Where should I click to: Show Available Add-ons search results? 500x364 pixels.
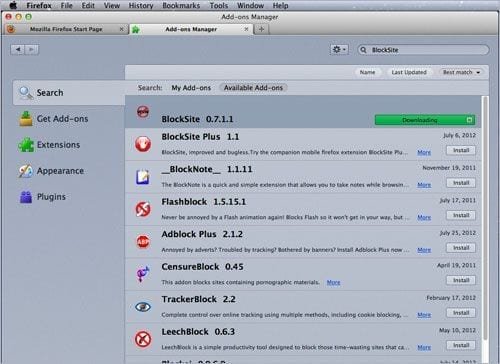pos(253,88)
